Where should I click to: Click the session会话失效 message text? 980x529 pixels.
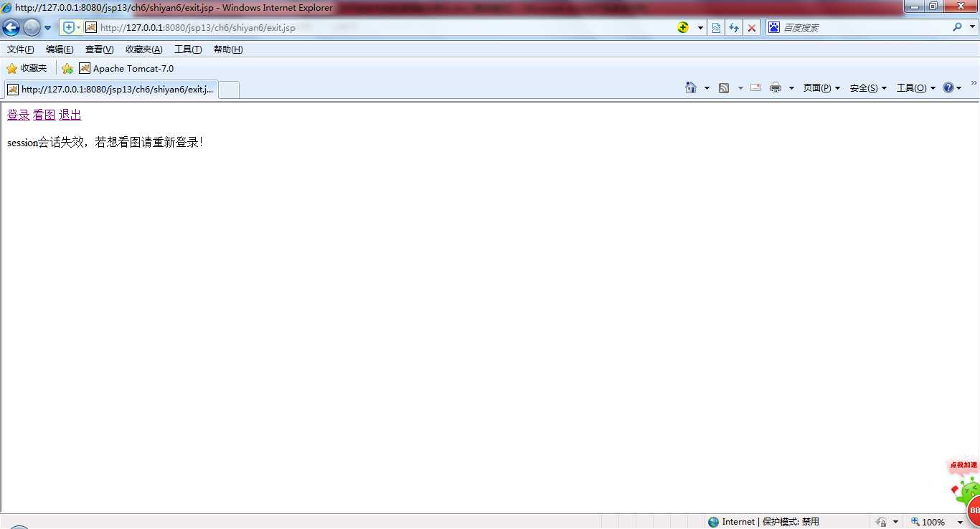(x=105, y=142)
